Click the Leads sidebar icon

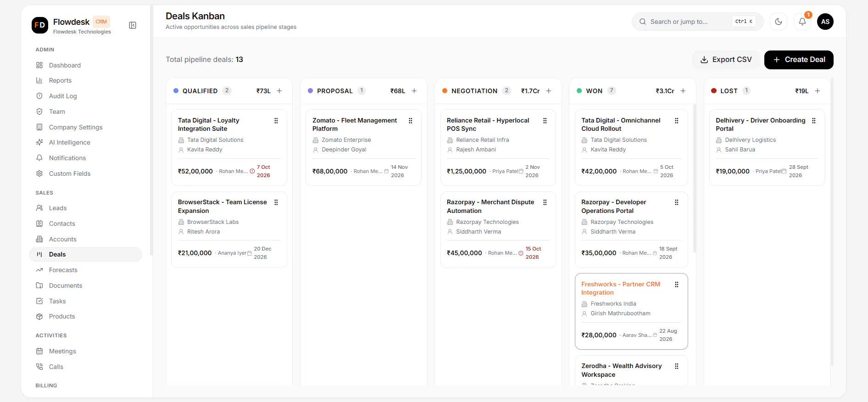point(39,208)
